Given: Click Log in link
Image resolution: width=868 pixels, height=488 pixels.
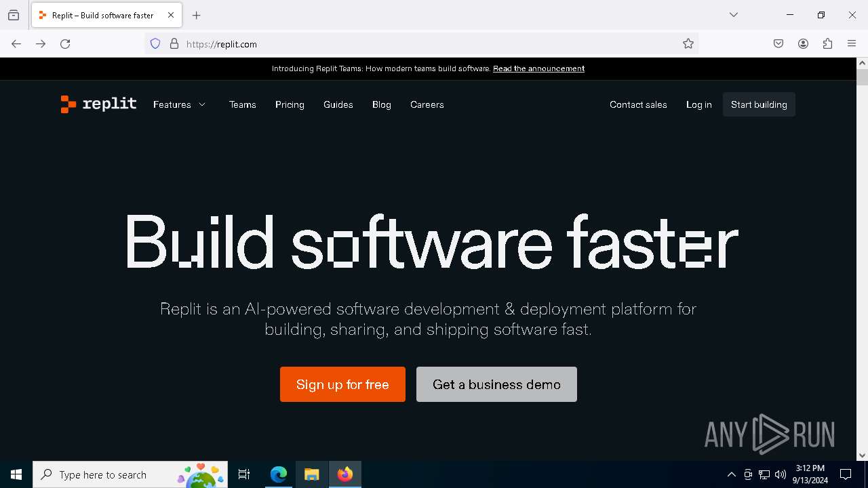Looking at the screenshot, I should (699, 104).
